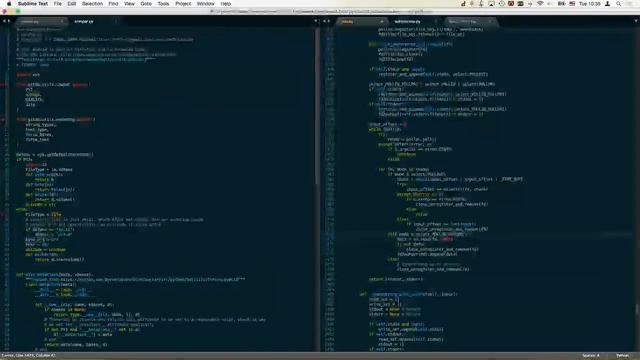Open the Time Machine menu icon
This screenshot has width=640, height=360.
(x=502, y=4)
